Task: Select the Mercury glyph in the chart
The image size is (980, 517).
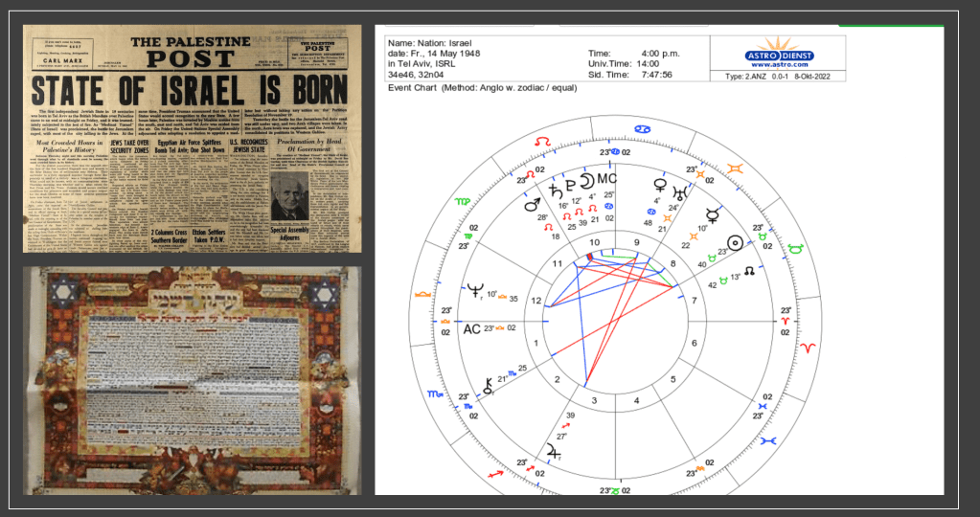Action: [712, 214]
